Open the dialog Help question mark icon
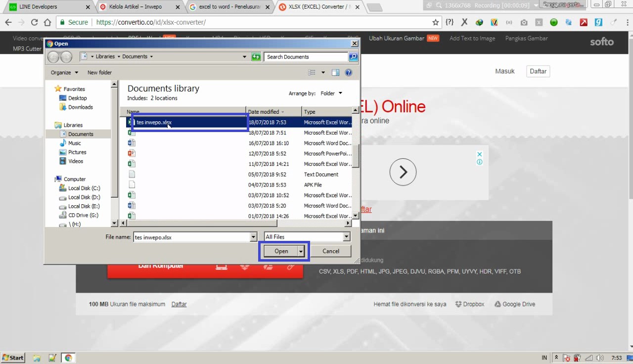The image size is (633, 364). point(349,72)
